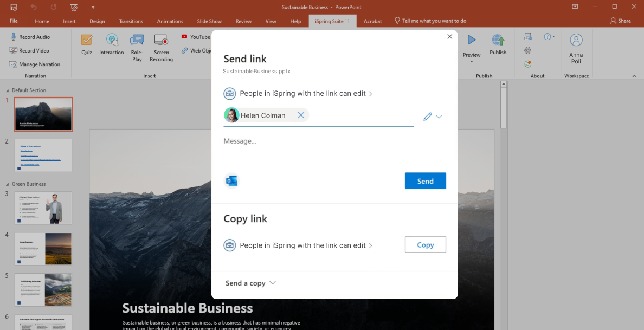Copy the shareable link

click(426, 244)
